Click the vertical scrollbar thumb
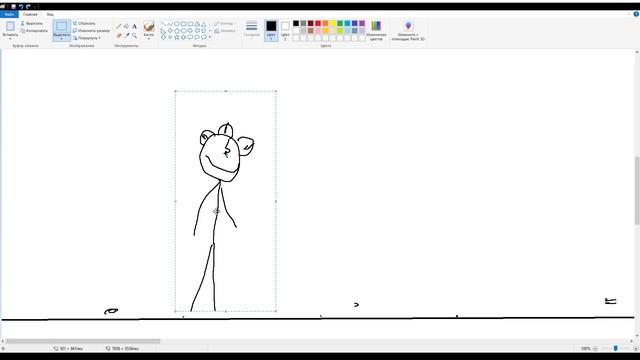This screenshot has height=360, width=640. click(637, 190)
